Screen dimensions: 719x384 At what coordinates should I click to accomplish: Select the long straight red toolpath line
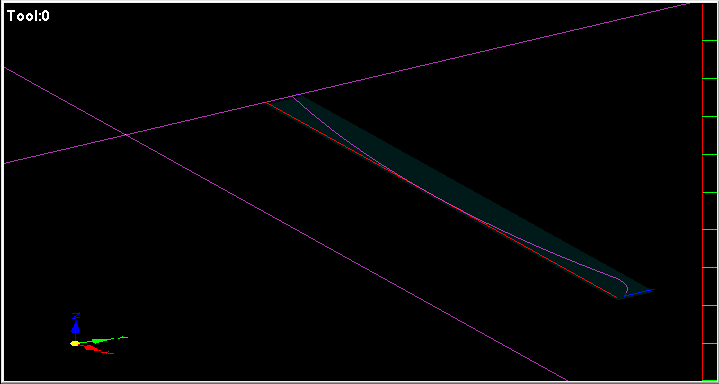pos(442,200)
